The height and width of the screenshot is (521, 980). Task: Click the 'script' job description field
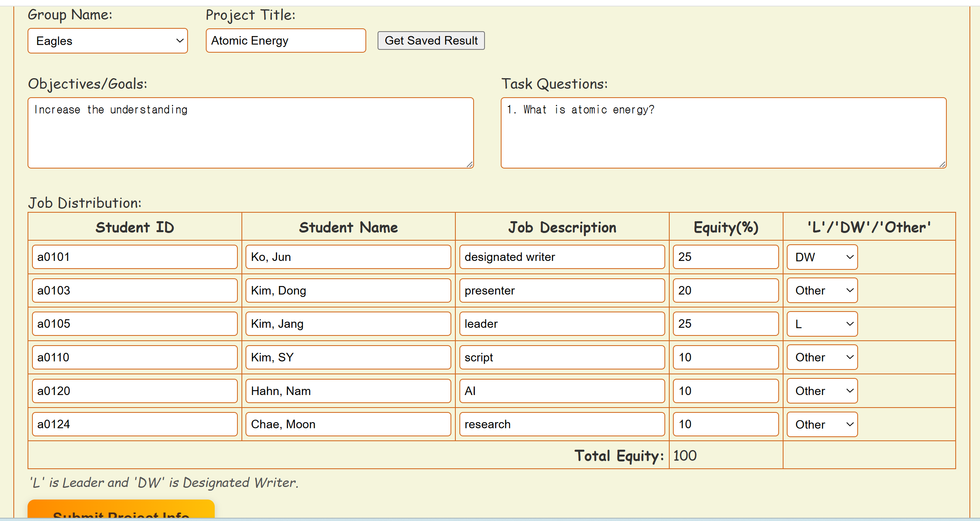coord(562,357)
